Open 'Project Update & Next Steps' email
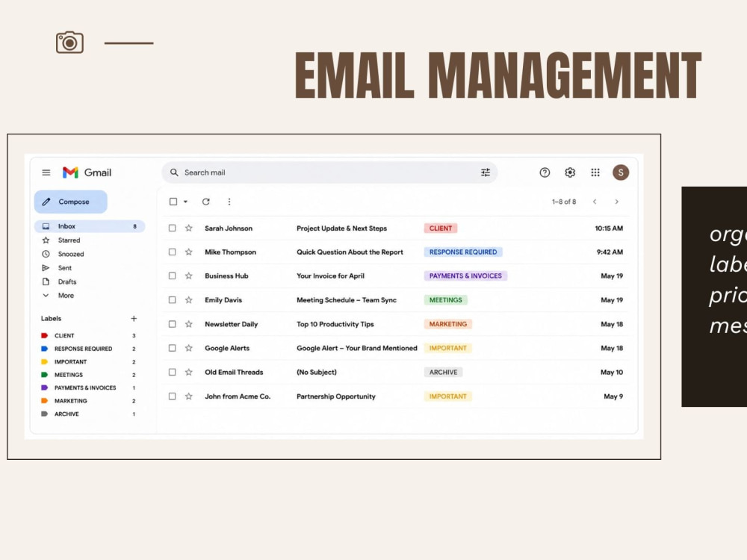Image resolution: width=747 pixels, height=560 pixels. coord(341,228)
